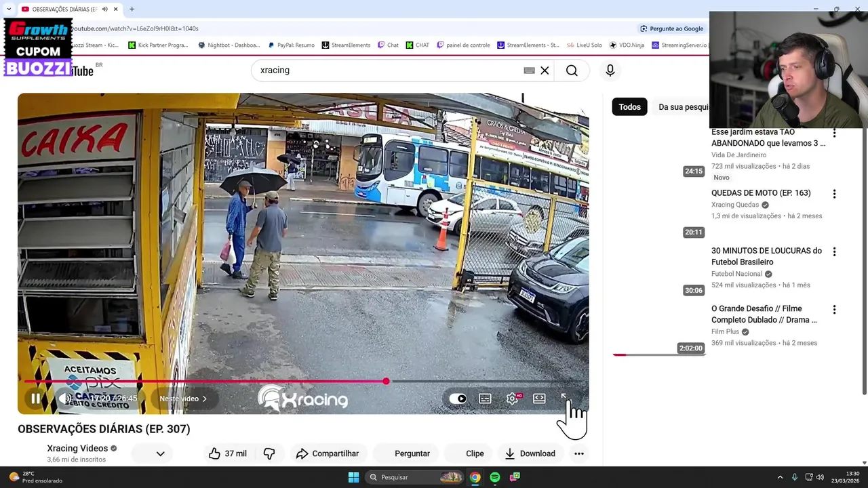Open the 'painel de controle' bookmark
868x488 pixels.
point(463,45)
